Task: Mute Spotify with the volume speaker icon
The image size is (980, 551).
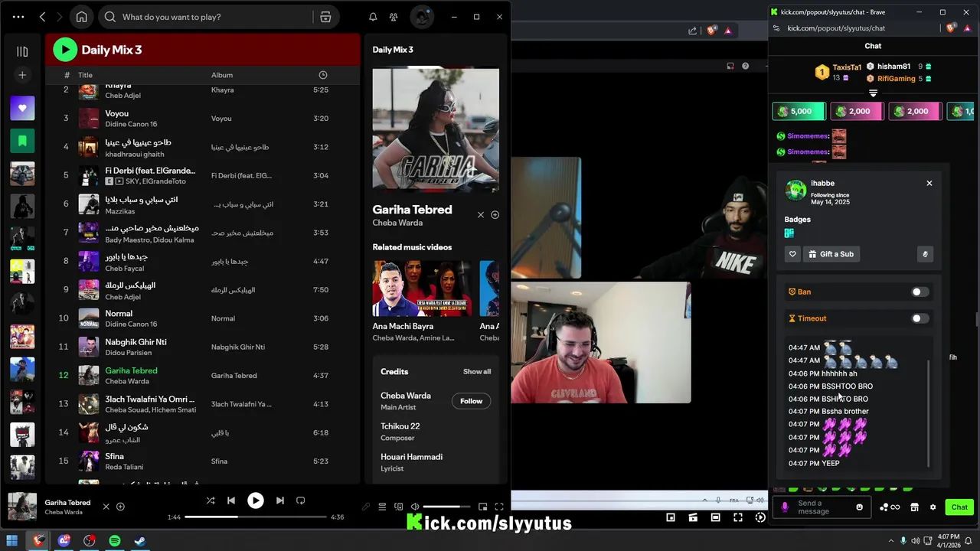Action: [415, 507]
